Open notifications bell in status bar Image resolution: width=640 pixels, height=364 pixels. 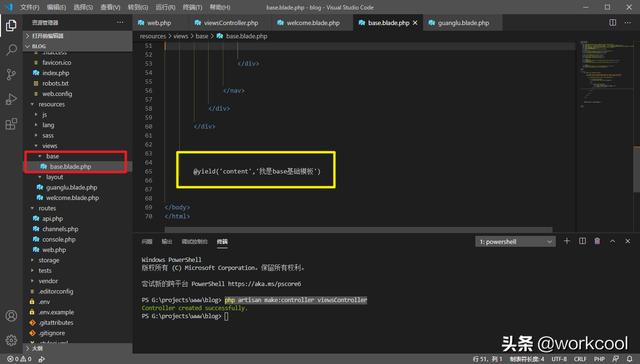click(629, 359)
